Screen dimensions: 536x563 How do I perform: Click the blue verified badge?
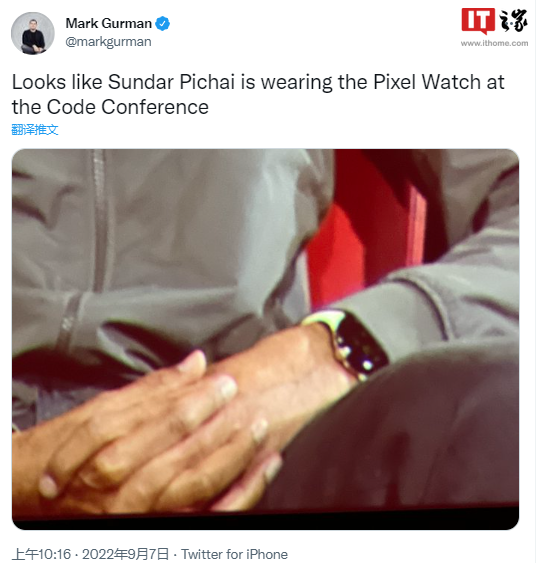point(163,24)
